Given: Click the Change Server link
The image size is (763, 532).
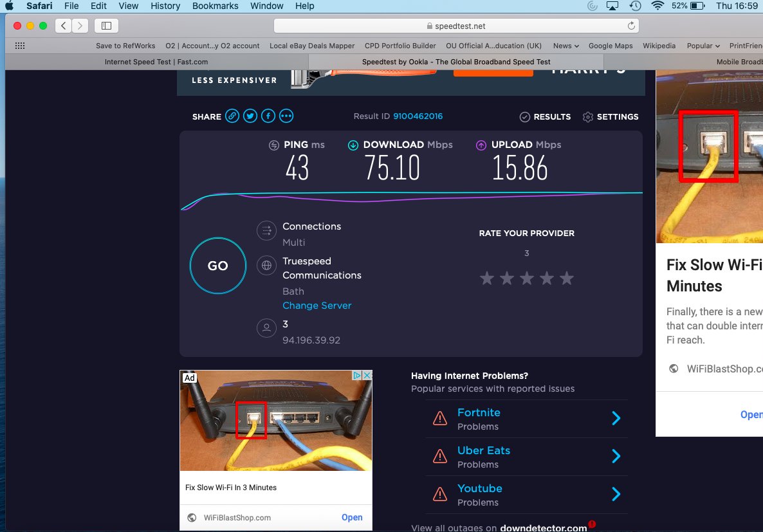Looking at the screenshot, I should 317,306.
